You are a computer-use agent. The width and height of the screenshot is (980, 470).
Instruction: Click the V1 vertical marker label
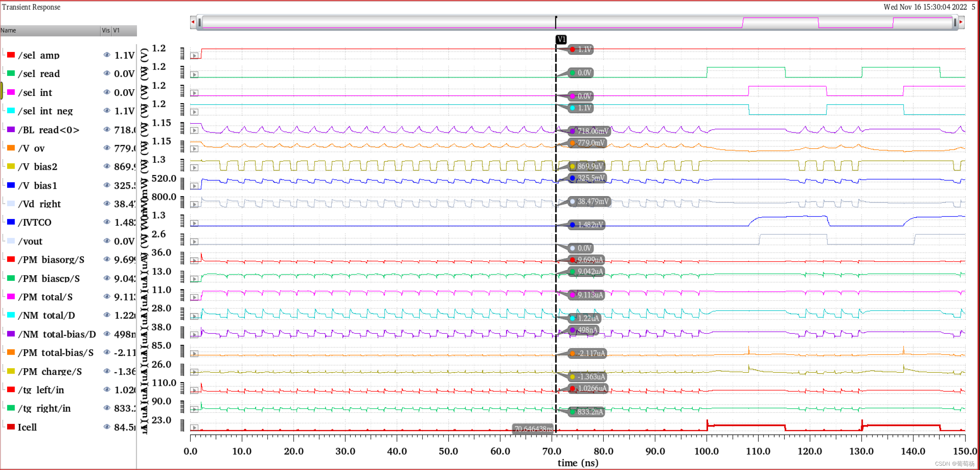pos(561,39)
